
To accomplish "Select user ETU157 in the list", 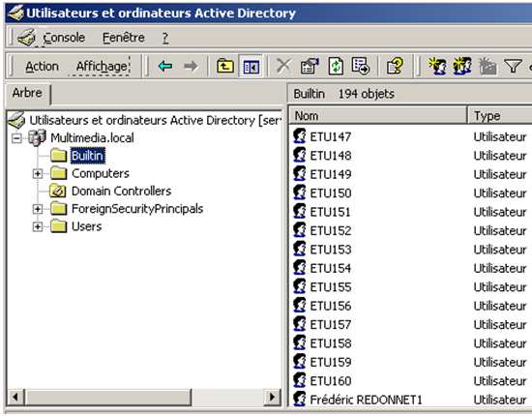I will (331, 325).
